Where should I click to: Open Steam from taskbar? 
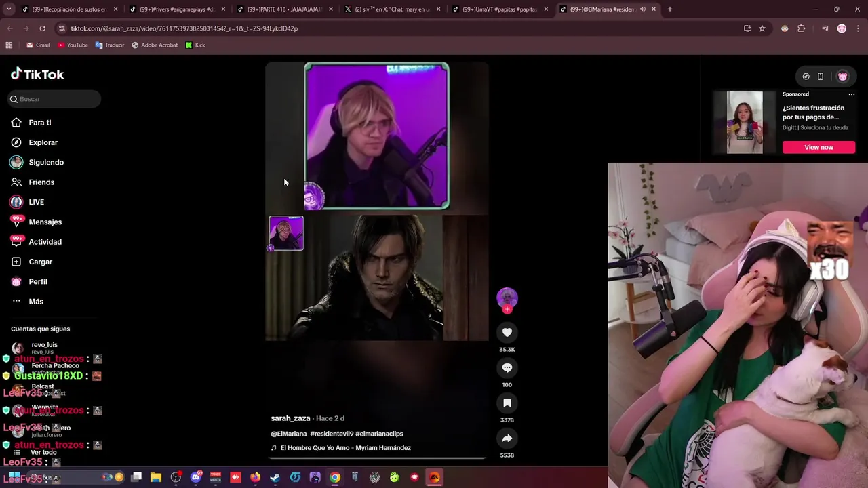tap(275, 477)
